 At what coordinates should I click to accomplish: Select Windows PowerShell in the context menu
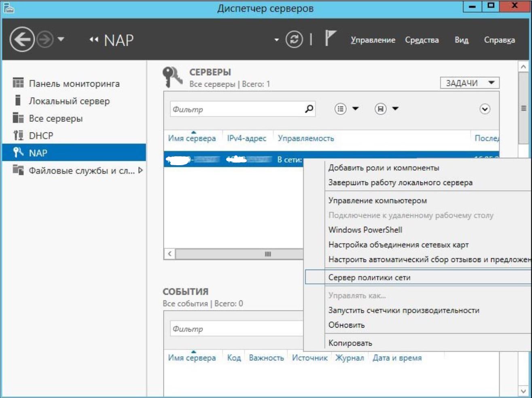pyautogui.click(x=365, y=230)
